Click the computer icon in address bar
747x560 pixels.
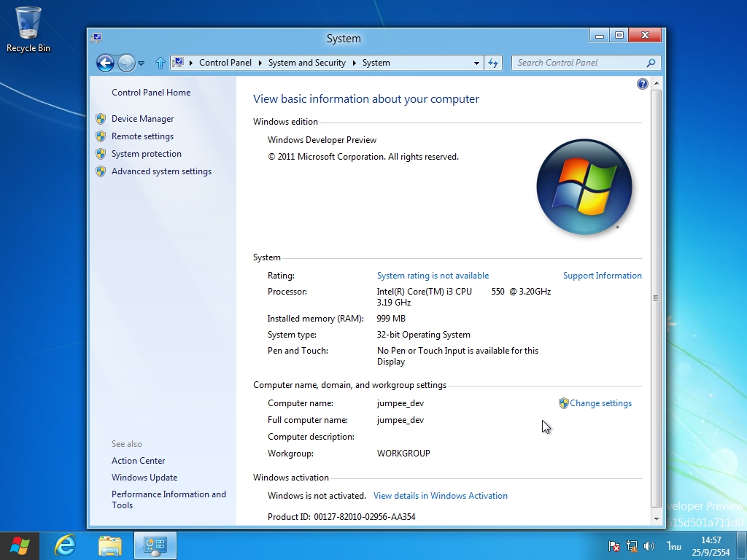[x=178, y=63]
